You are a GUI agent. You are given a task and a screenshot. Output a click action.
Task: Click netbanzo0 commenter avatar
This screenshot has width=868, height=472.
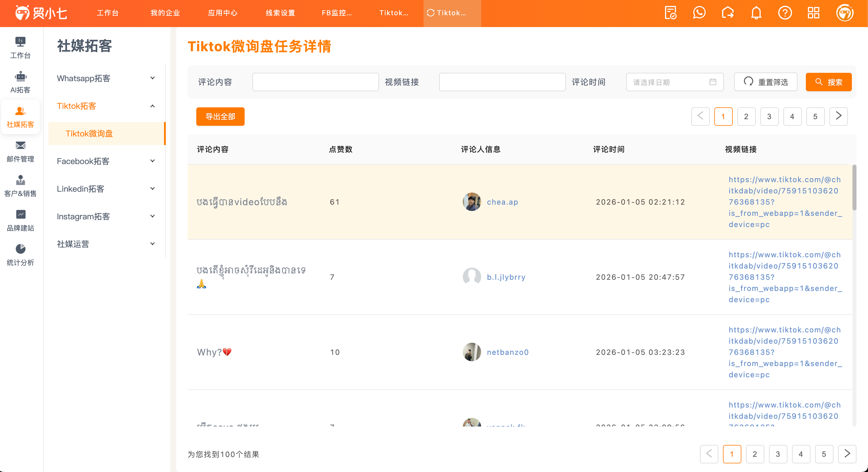pos(472,352)
